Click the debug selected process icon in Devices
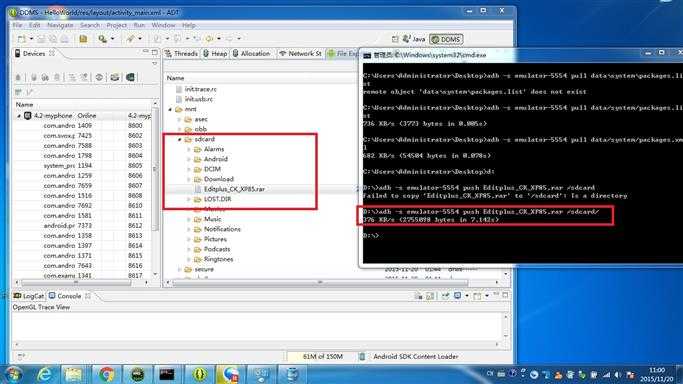The image size is (683, 384). tap(18, 77)
